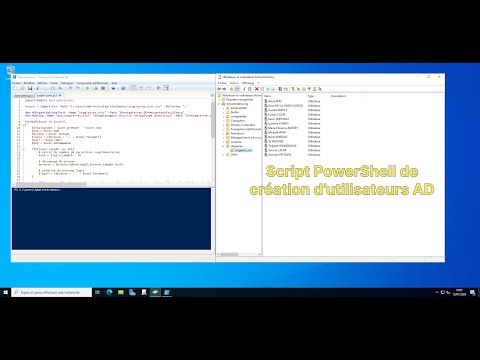480x360 pixels.
Task: Show script pane on top layout icon
Action: [133, 88]
